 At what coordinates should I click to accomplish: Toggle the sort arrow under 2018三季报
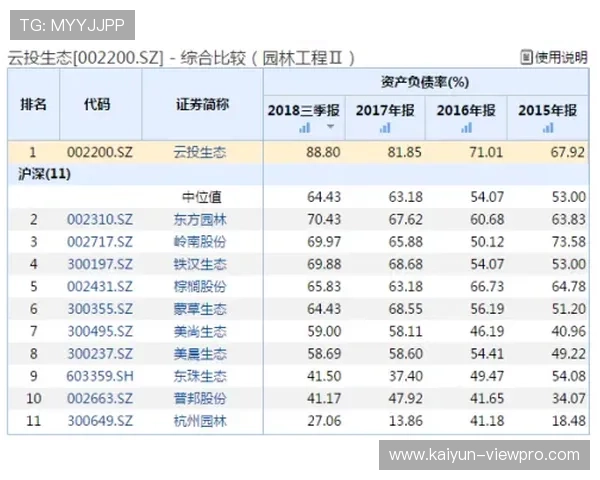point(331,127)
